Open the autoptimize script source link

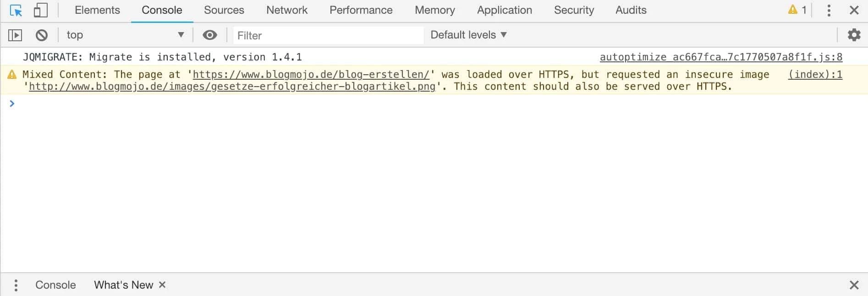pyautogui.click(x=720, y=57)
